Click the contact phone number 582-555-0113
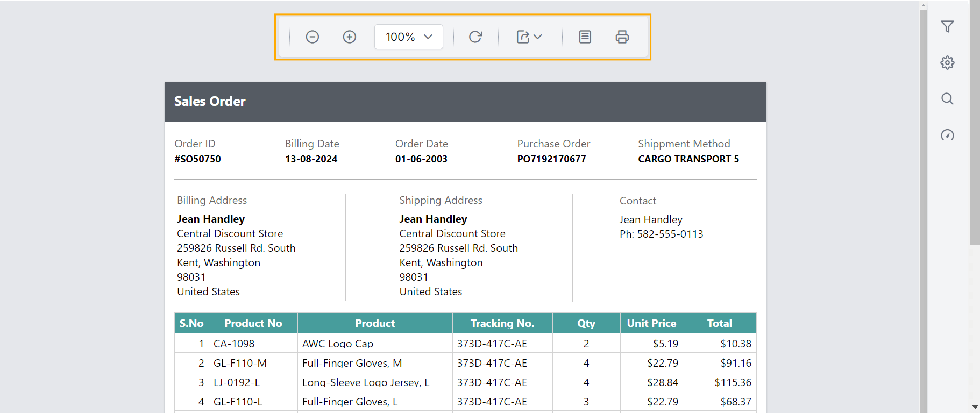 (x=670, y=234)
